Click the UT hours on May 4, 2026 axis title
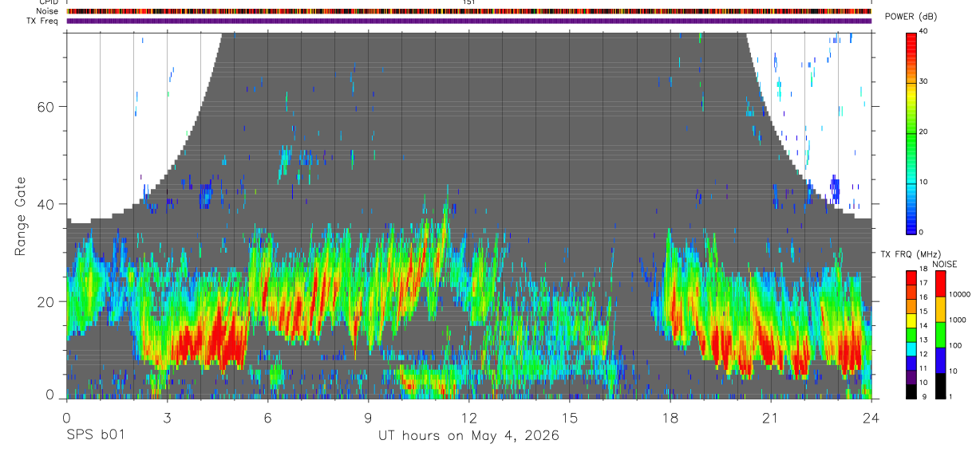This screenshot has width=980, height=452. click(x=469, y=435)
